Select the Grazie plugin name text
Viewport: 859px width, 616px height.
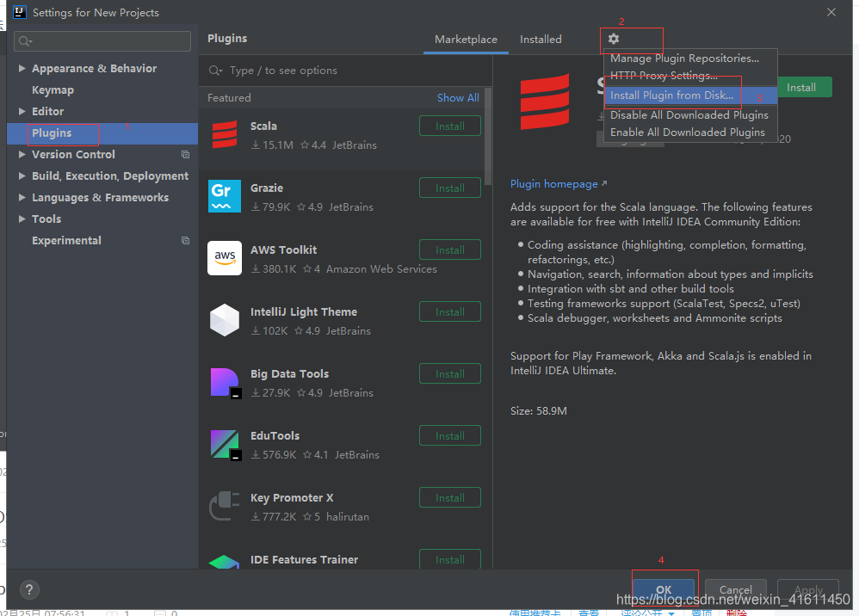(x=267, y=188)
